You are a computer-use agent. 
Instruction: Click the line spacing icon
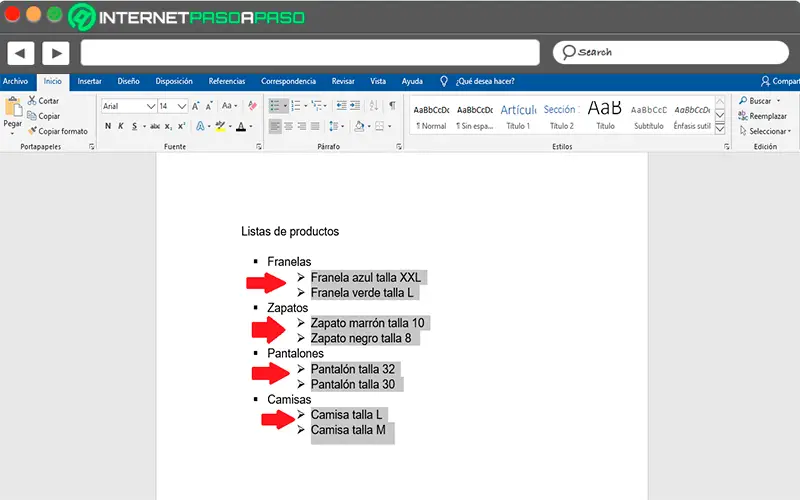[333, 126]
